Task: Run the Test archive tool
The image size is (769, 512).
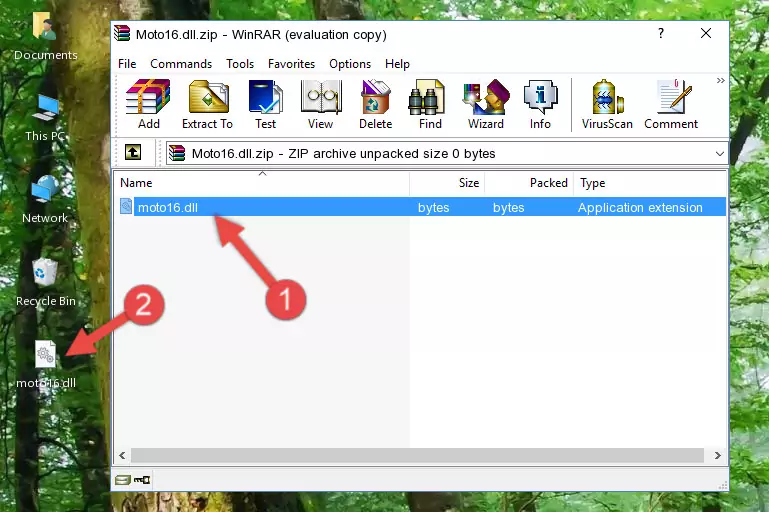Action: pyautogui.click(x=265, y=104)
